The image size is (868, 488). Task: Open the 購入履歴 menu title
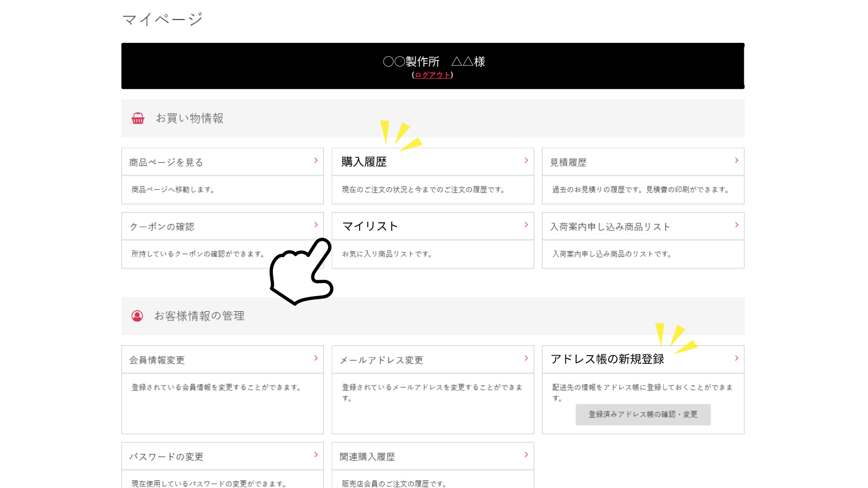pos(364,162)
